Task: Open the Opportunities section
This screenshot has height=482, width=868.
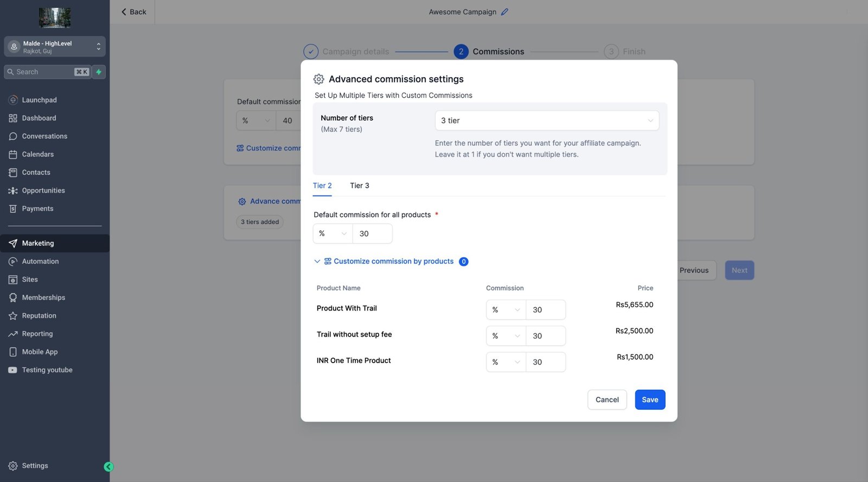Action: coord(43,191)
